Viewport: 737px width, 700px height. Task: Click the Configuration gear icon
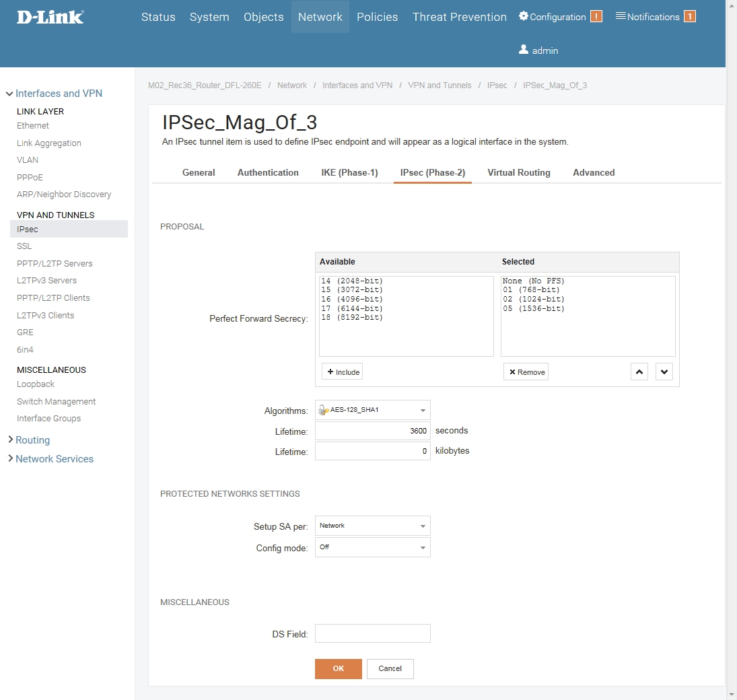click(x=524, y=16)
